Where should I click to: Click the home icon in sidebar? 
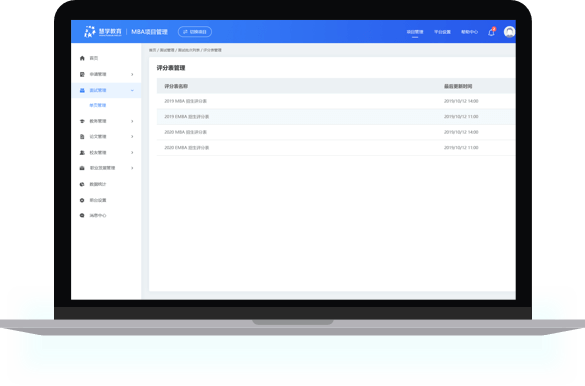click(82, 58)
